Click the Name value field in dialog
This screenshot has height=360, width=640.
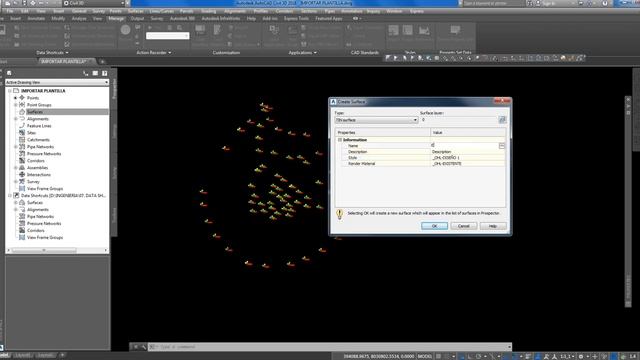coord(464,146)
